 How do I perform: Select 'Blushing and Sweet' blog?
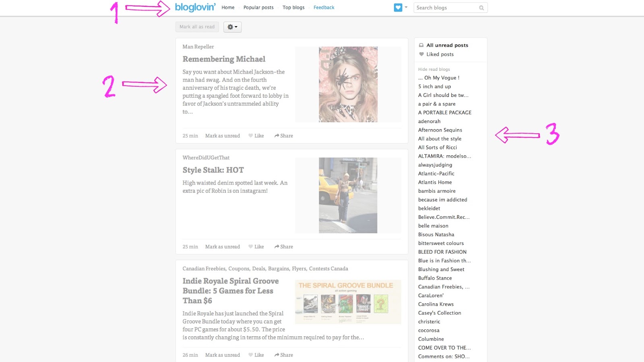441,269
